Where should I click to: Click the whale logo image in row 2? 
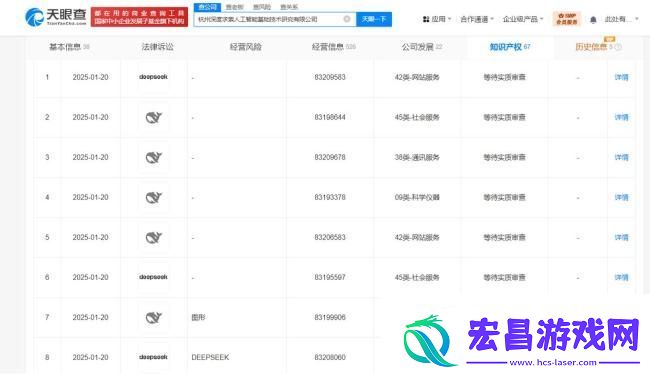(x=153, y=118)
